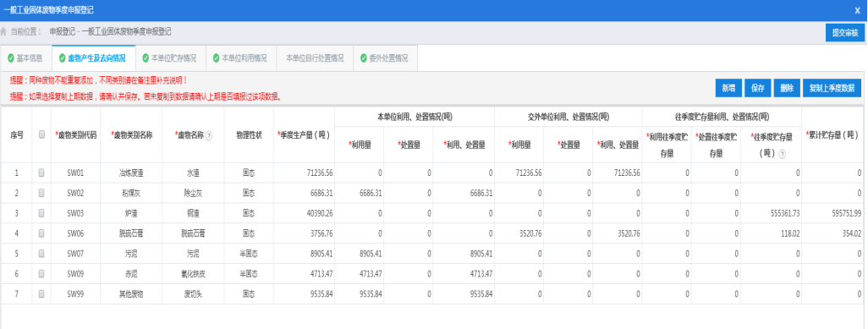Check the checkbox for row SW07

[x=41, y=254]
